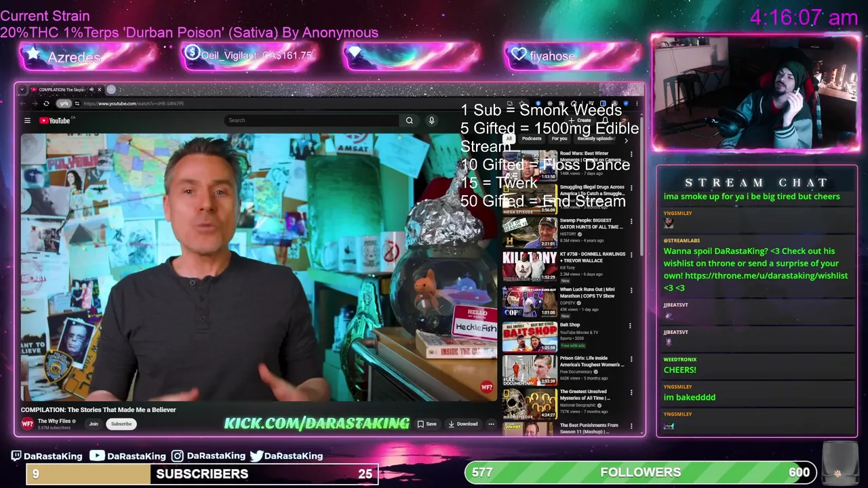Go back with the browser back arrow
Image resolution: width=868 pixels, height=488 pixels.
(23, 104)
